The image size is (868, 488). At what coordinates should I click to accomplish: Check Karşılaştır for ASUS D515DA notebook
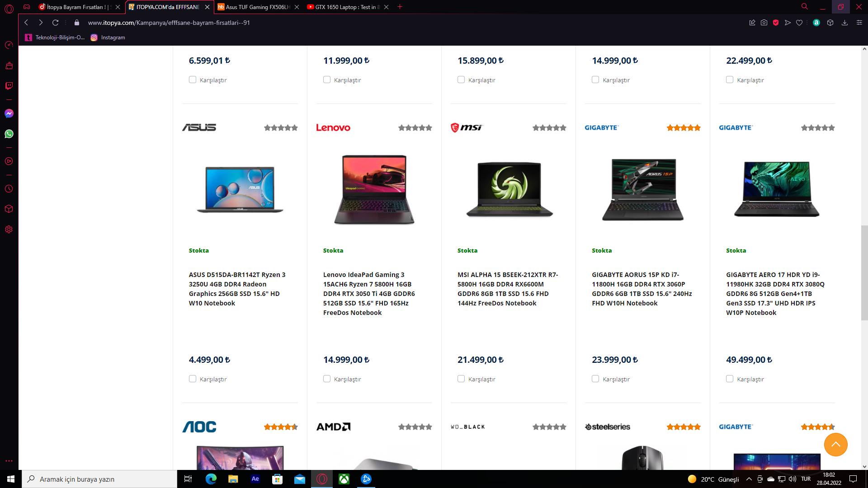click(193, 379)
